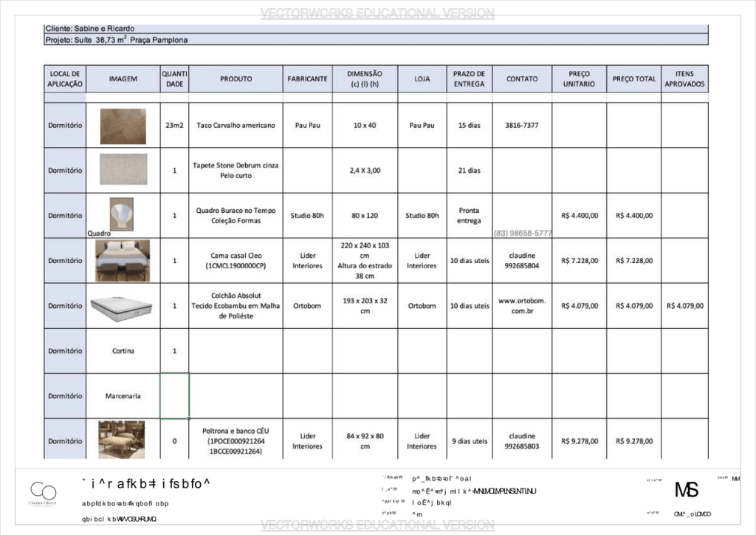Click the 'Quadro' label beside the painting image

[99, 233]
